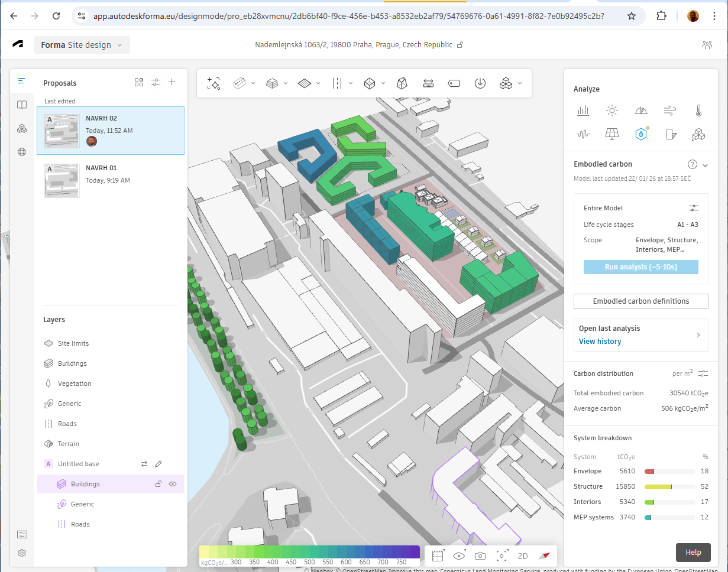Image resolution: width=728 pixels, height=572 pixels.
Task: Toggle visibility of Buildings layer
Action: [173, 484]
